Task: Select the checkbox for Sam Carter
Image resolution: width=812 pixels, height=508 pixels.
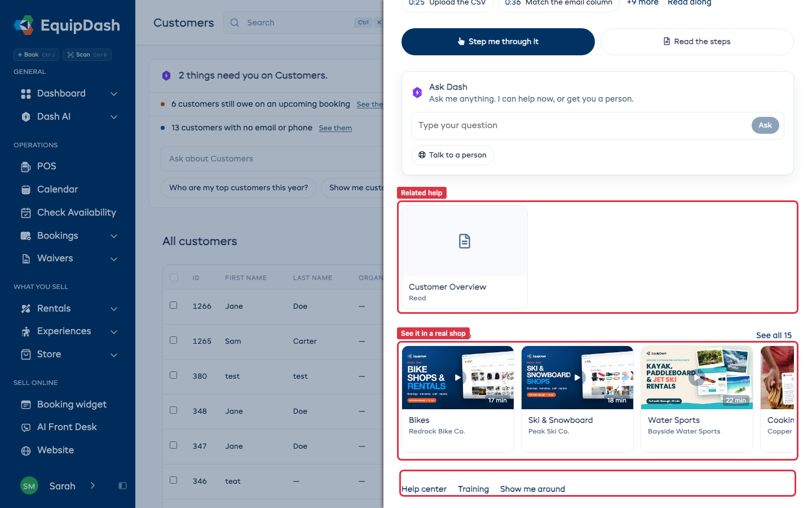Action: (x=174, y=340)
